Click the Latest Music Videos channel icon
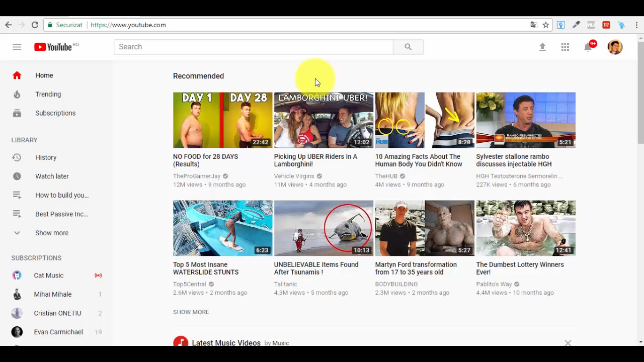This screenshot has height=362, width=644. [x=181, y=341]
